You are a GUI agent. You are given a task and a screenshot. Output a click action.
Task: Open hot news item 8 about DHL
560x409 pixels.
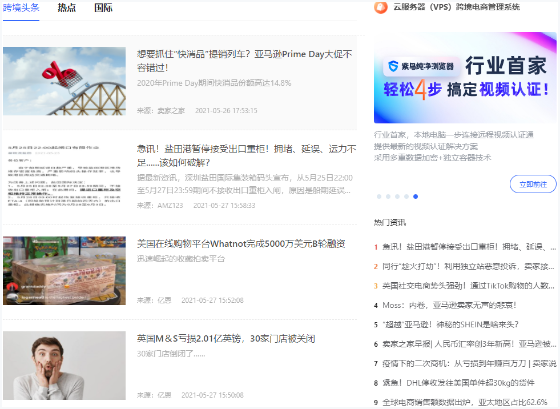tap(454, 383)
